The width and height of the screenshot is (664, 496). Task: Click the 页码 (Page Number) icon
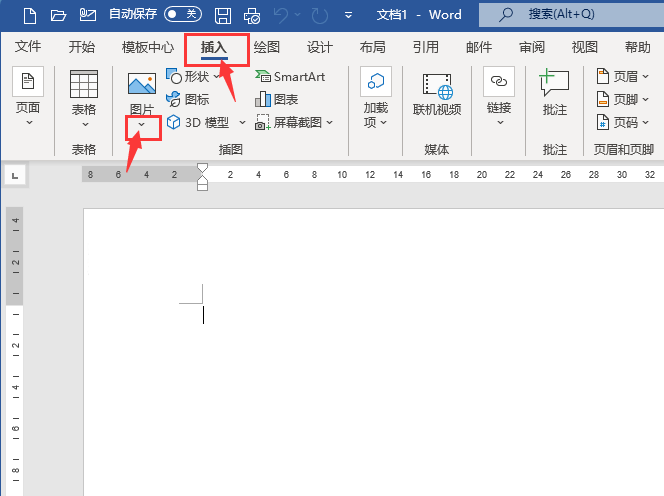(x=603, y=122)
